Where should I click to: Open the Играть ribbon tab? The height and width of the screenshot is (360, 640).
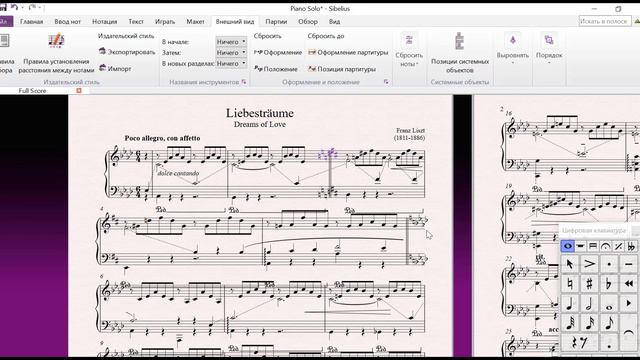pos(165,22)
